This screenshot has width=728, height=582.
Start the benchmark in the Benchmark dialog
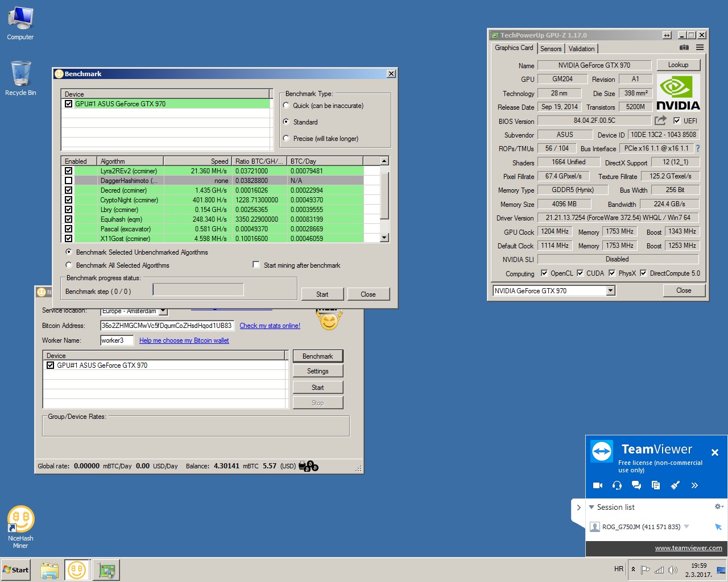pos(322,294)
